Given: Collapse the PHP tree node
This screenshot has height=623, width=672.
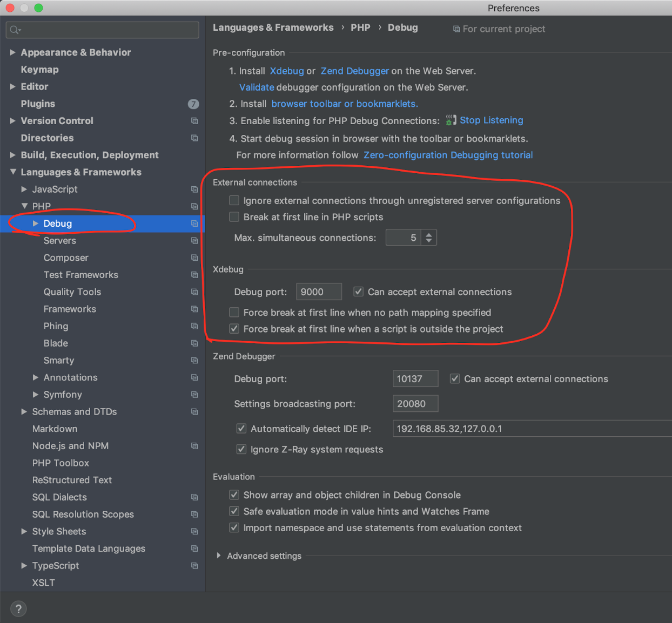Looking at the screenshot, I should 24,206.
